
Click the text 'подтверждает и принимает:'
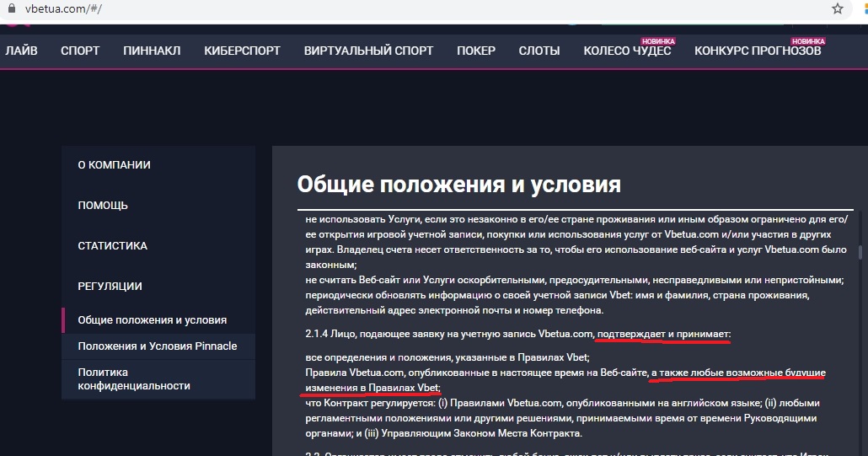(x=664, y=335)
